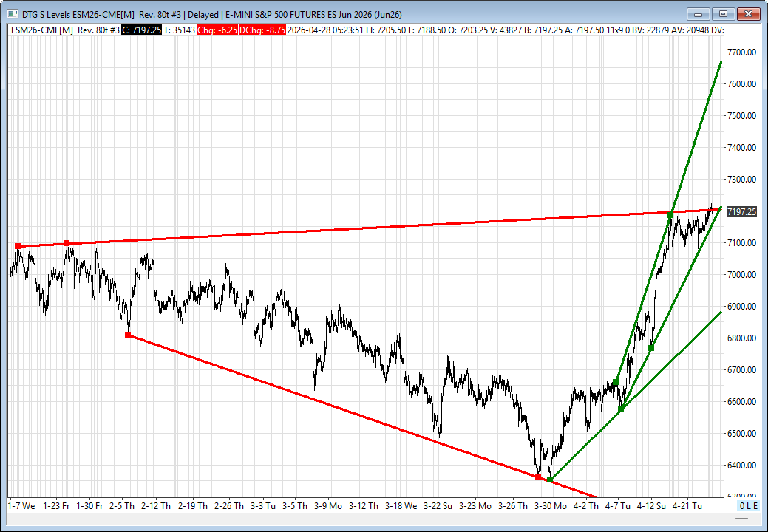Image resolution: width=768 pixels, height=532 pixels.
Task: Select green anchor at the 3-30 Mo bottom
Action: [x=549, y=480]
